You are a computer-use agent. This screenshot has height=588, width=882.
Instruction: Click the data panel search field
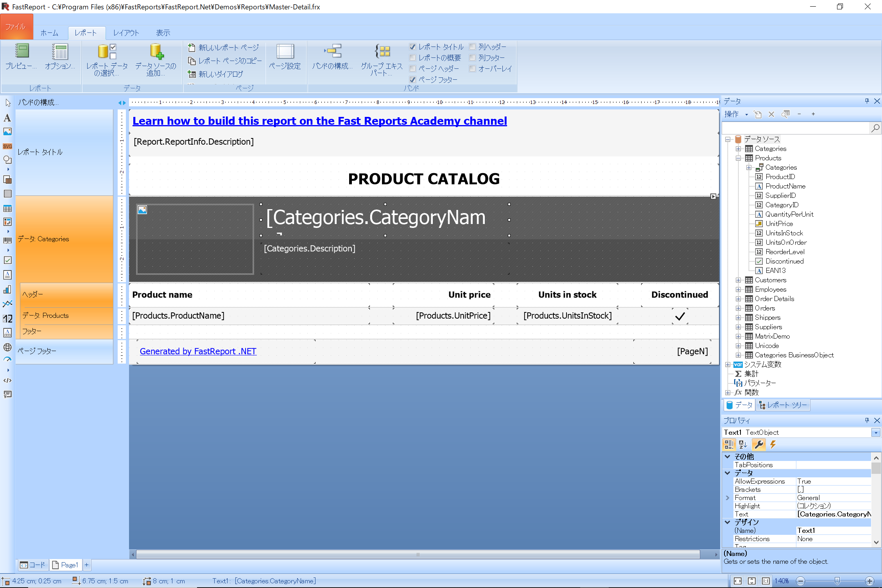[x=794, y=128]
